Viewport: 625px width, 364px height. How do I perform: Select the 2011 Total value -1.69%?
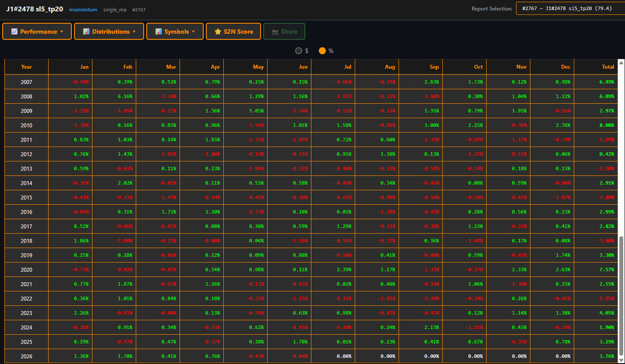tap(605, 140)
